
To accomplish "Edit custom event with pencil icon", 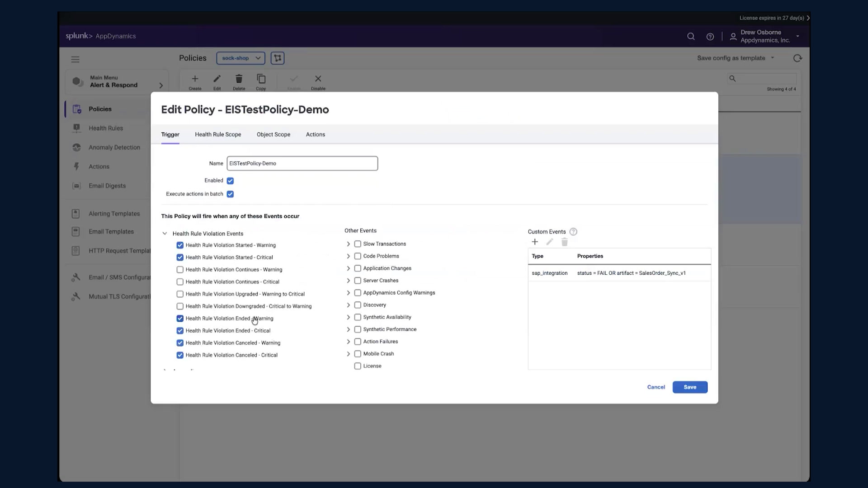I will click(550, 242).
